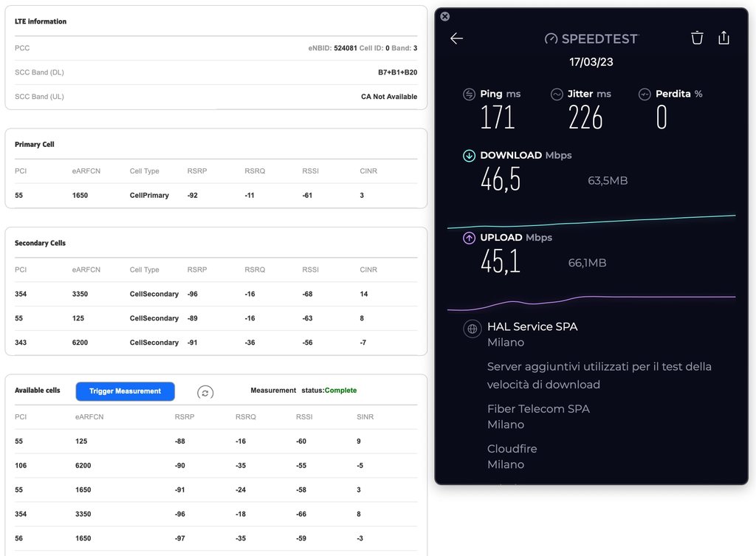The width and height of the screenshot is (756, 556).
Task: Click the download speed graph line
Action: click(x=591, y=222)
